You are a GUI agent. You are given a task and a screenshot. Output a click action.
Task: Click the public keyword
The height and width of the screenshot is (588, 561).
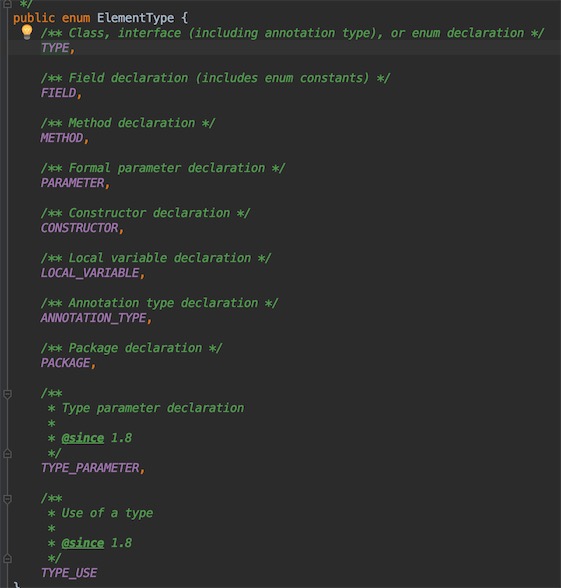tap(34, 18)
